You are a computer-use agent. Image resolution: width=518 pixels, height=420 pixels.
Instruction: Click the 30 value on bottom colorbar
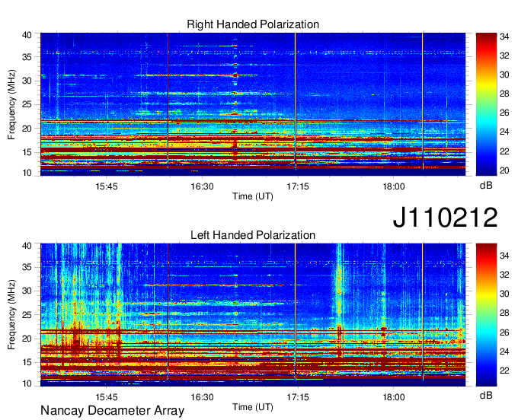pyautogui.click(x=504, y=294)
